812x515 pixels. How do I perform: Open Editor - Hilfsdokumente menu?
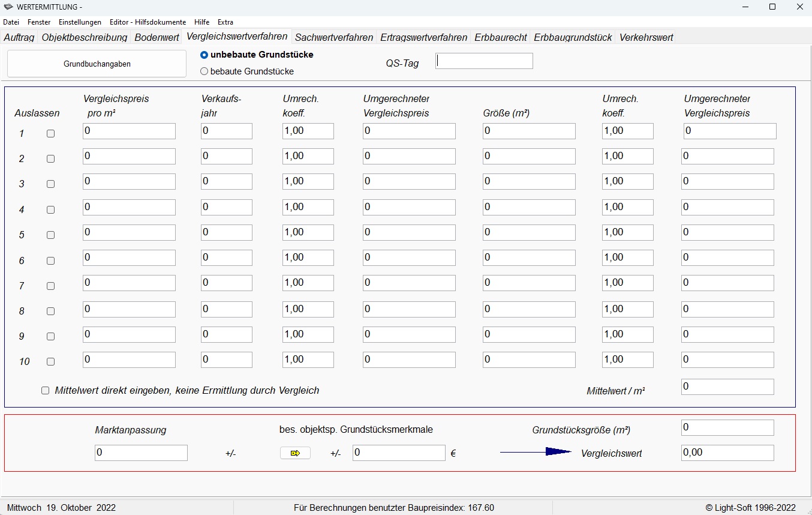(x=148, y=22)
